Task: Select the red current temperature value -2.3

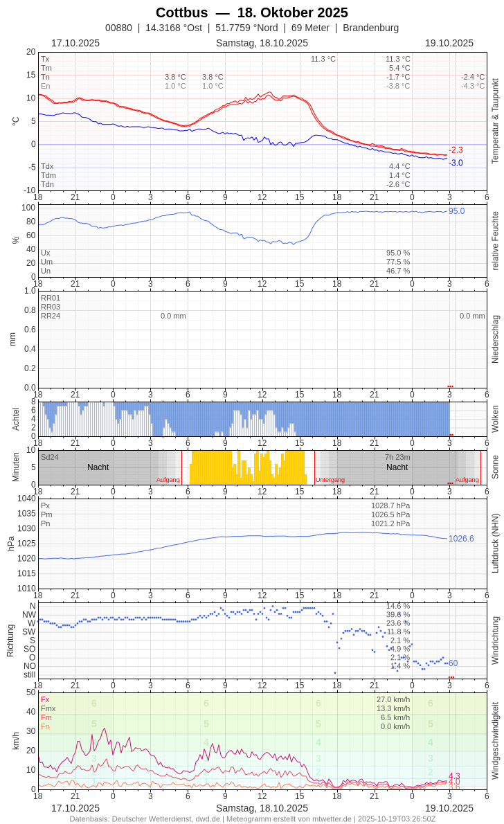Action: [x=456, y=150]
